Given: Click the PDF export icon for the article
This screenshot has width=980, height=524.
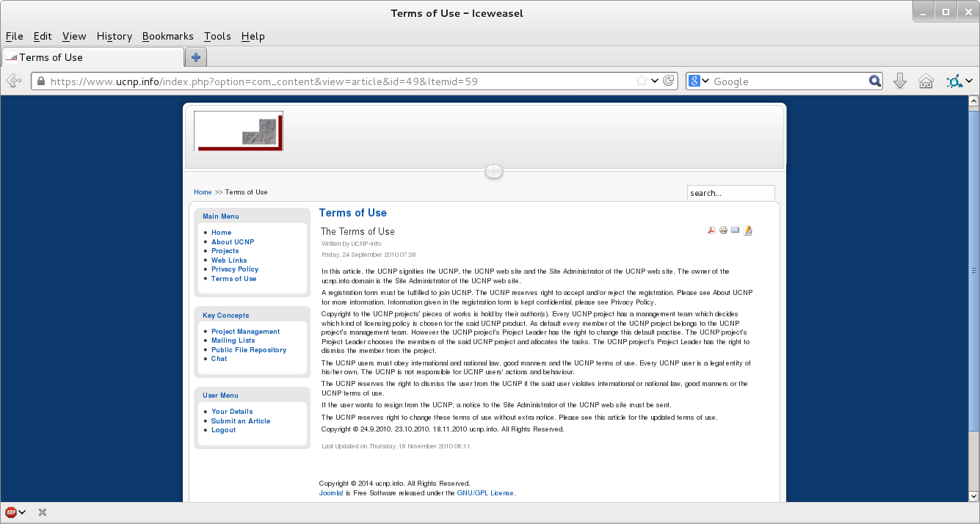Looking at the screenshot, I should (711, 230).
